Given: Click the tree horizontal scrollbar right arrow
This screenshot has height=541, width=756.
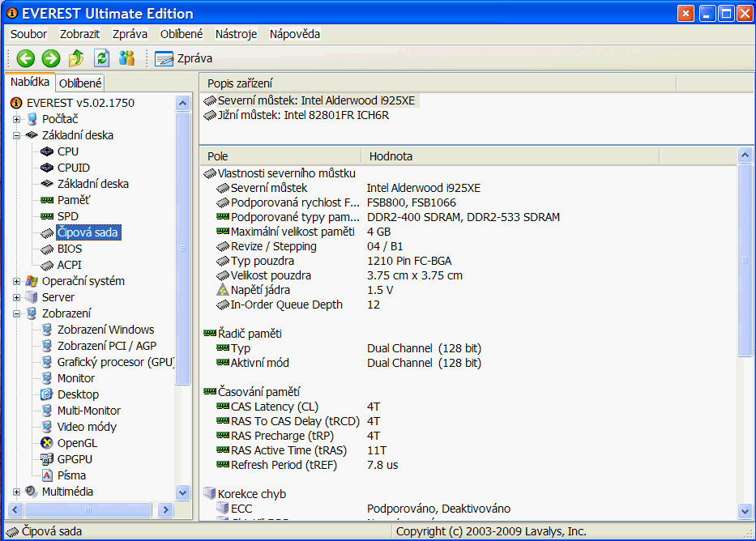Looking at the screenshot, I should click(x=165, y=509).
